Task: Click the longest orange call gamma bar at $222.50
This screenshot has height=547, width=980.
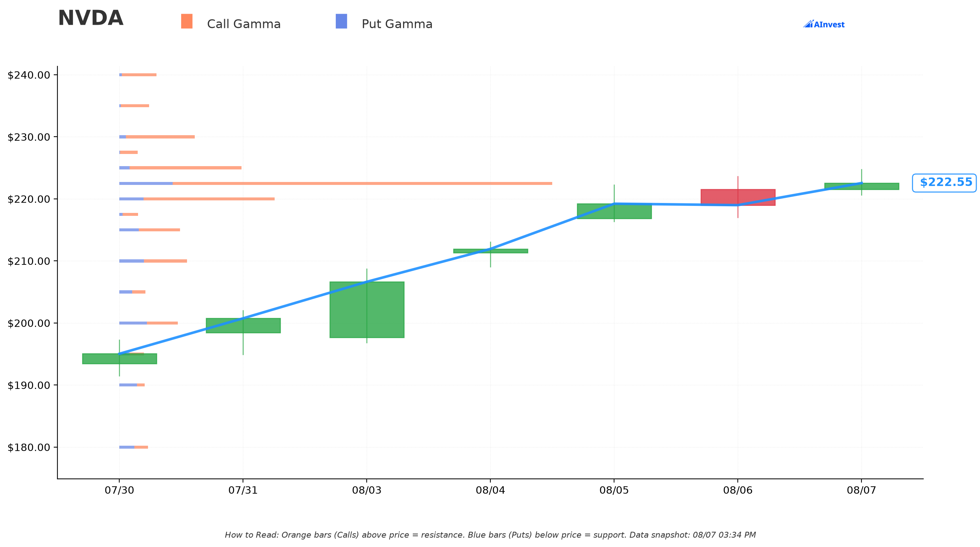Action: pos(362,183)
